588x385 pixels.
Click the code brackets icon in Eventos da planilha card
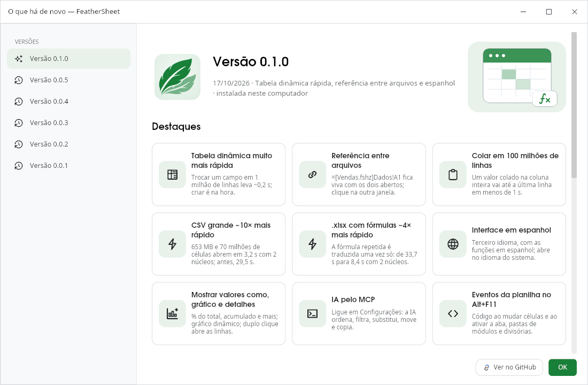click(x=453, y=313)
